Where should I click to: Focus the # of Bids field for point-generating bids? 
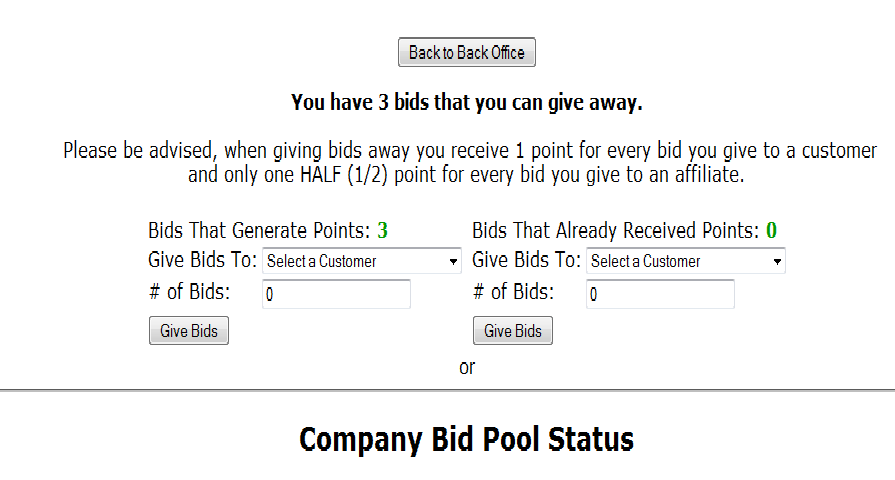tap(336, 295)
